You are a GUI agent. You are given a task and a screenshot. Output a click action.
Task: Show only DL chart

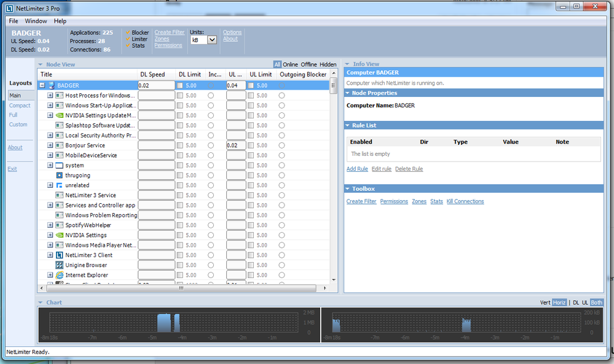(x=576, y=303)
